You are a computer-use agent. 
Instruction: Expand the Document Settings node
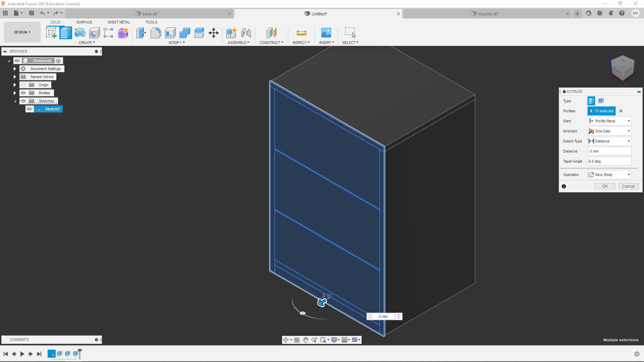click(15, 69)
